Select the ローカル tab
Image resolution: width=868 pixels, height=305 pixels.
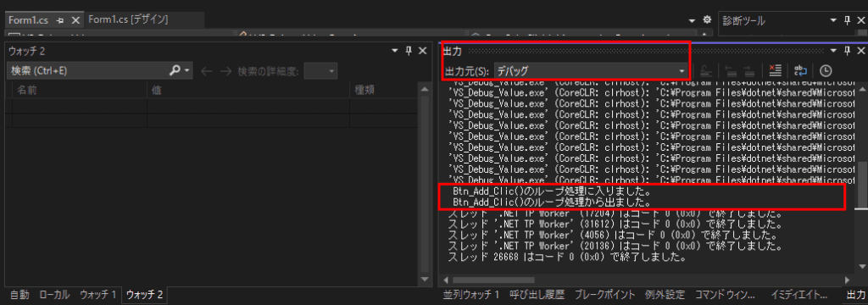[x=55, y=295]
